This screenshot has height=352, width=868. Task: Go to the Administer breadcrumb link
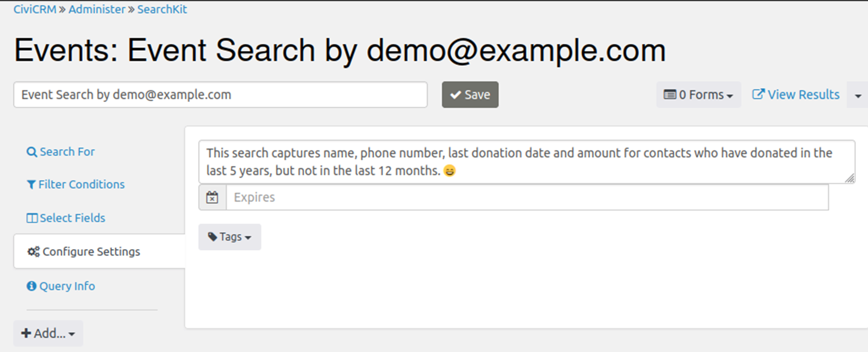coord(97,9)
